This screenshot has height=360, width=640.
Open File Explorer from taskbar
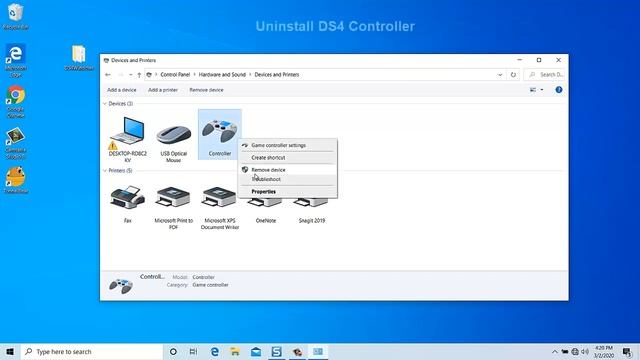click(x=235, y=351)
